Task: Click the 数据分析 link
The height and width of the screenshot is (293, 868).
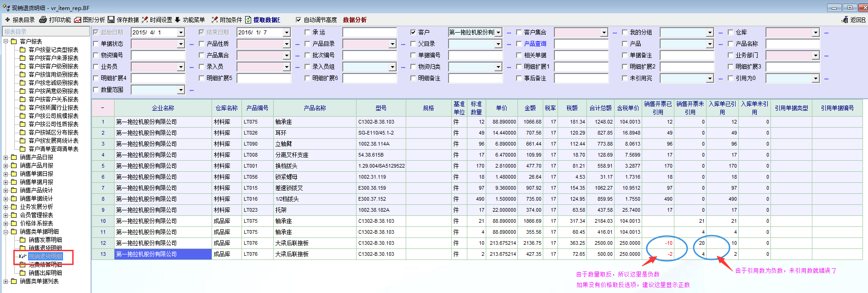Action: click(x=355, y=20)
